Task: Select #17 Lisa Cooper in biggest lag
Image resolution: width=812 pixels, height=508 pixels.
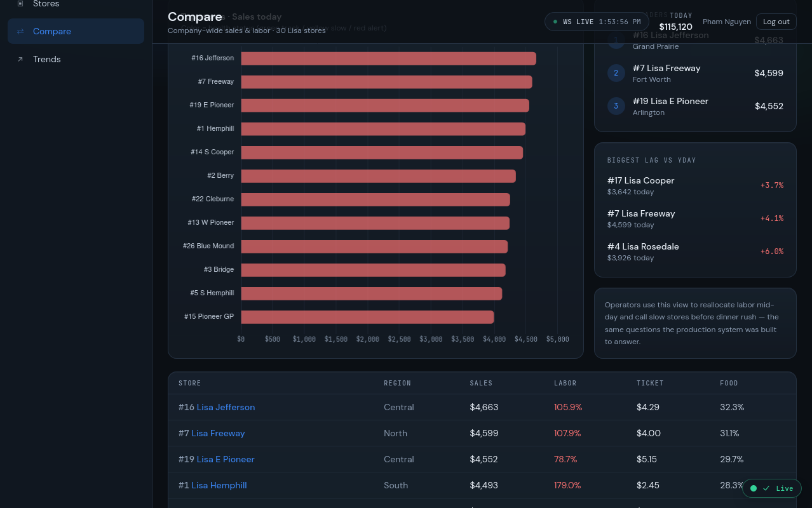Action: click(x=695, y=185)
